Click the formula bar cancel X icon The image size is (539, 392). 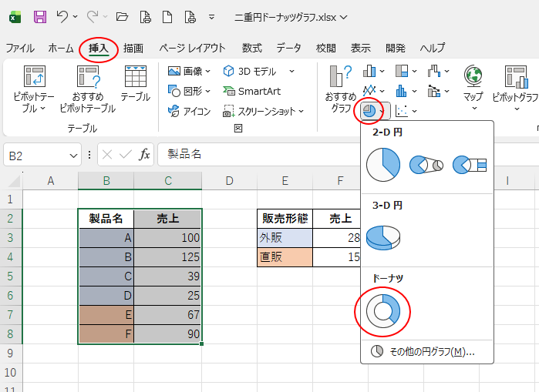(107, 155)
